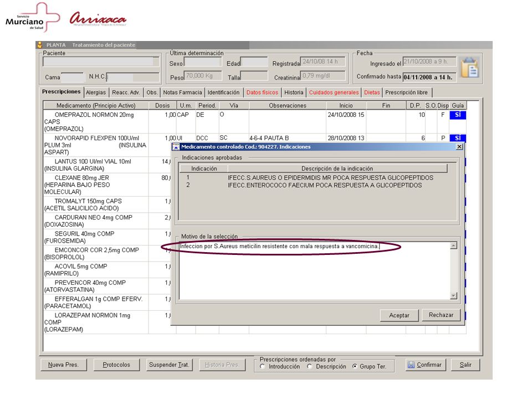Screen dimensions: 532x399
Task: Open the Prescripciones tab
Action: (62, 91)
